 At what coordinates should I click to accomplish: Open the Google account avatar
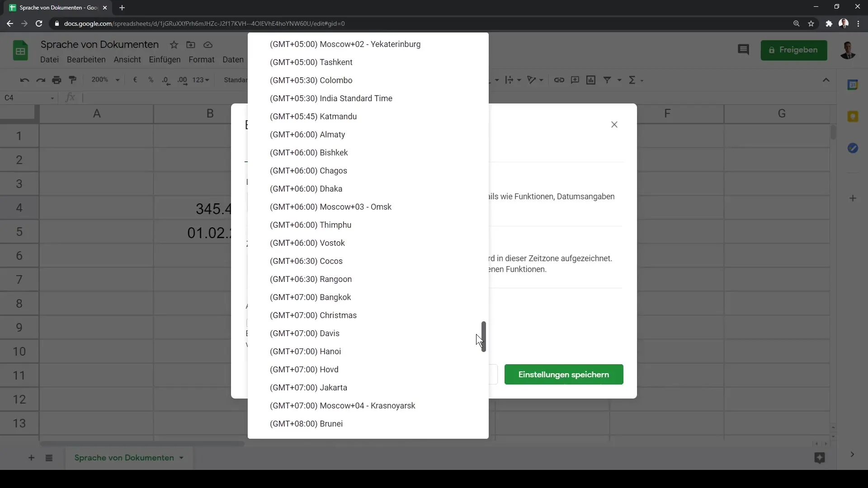pos(848,50)
